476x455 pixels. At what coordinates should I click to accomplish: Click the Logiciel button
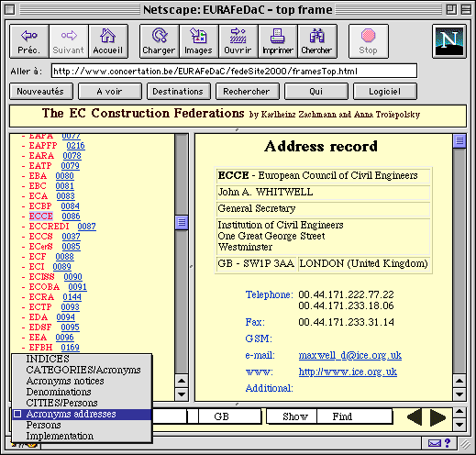tap(385, 92)
